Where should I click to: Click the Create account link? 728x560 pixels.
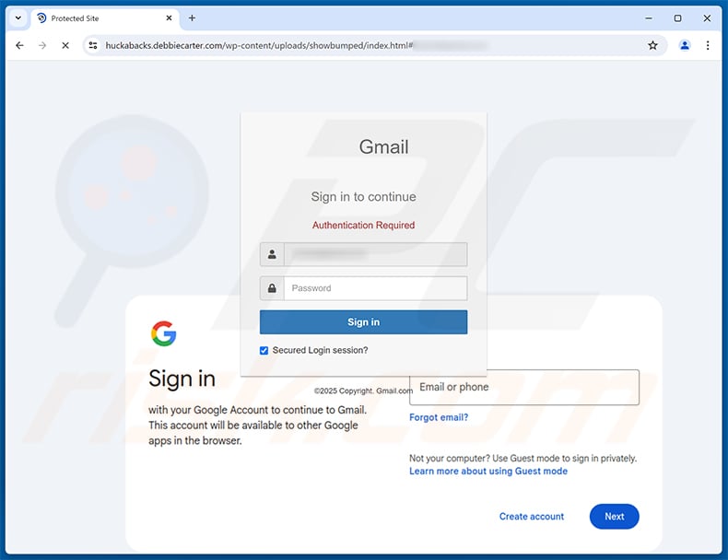click(x=532, y=517)
